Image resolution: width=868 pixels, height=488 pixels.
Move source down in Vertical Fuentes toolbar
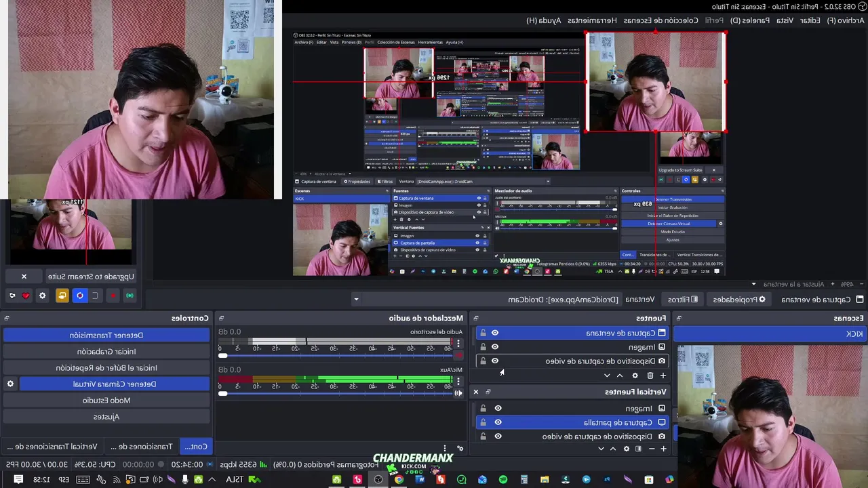point(601,449)
